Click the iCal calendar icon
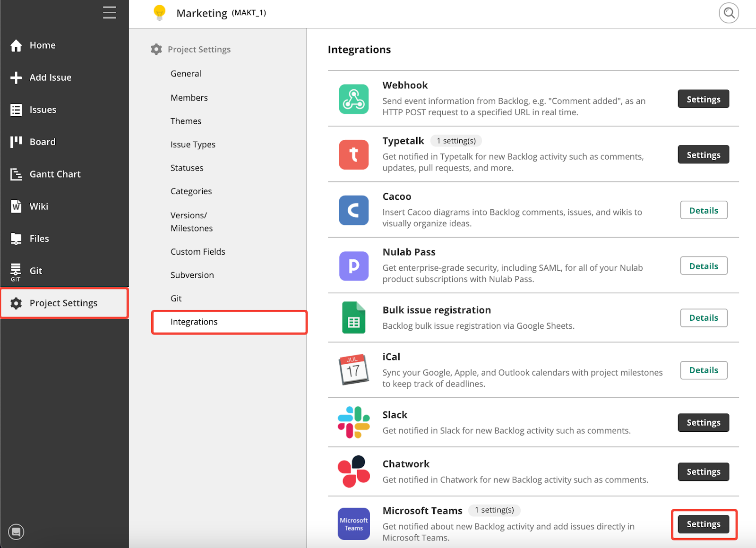The image size is (756, 548). click(x=354, y=369)
